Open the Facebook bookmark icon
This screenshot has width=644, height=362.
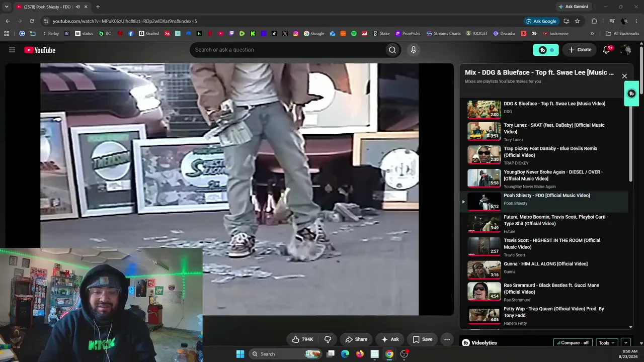click(x=131, y=34)
